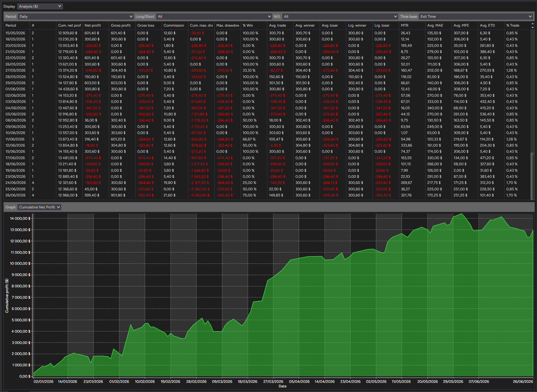This screenshot has height=392, width=537.
Task: Select the 26/05/2026 period row
Action: pyautogui.click(x=267, y=64)
